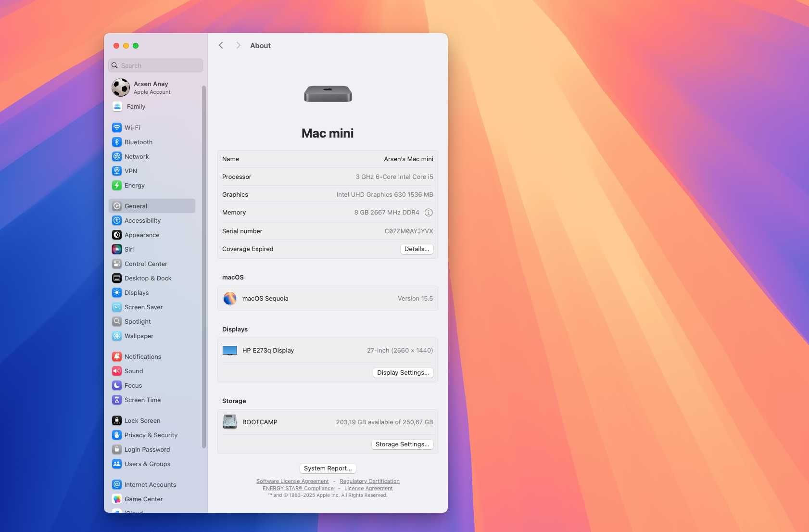This screenshot has width=809, height=532.
Task: Open Siri settings icon
Action: pos(117,249)
